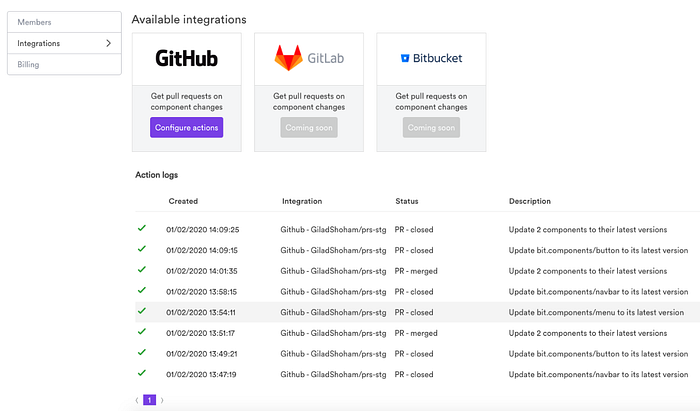
Task: Select page 1 in pagination
Action: pyautogui.click(x=150, y=400)
